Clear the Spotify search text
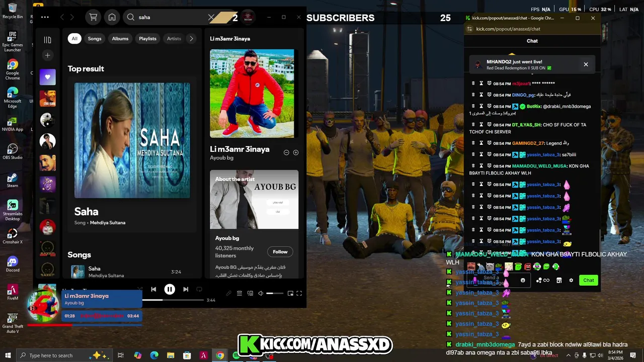The image size is (644, 362). point(211,17)
